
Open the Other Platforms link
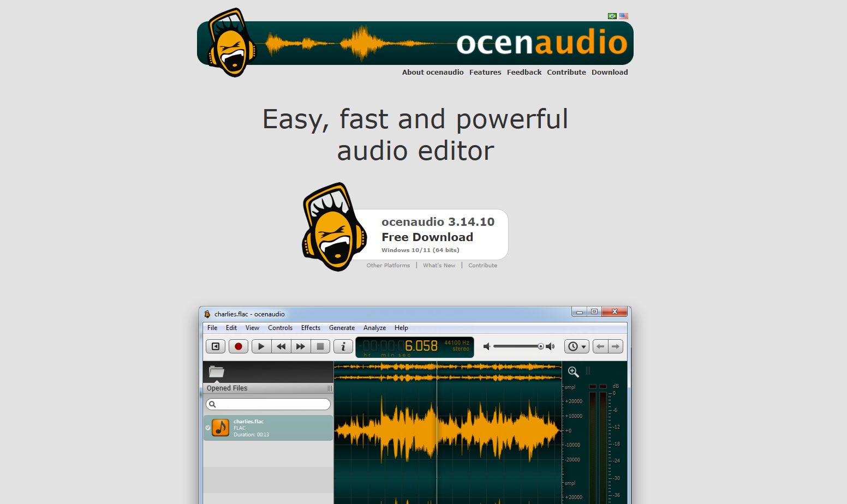click(388, 266)
